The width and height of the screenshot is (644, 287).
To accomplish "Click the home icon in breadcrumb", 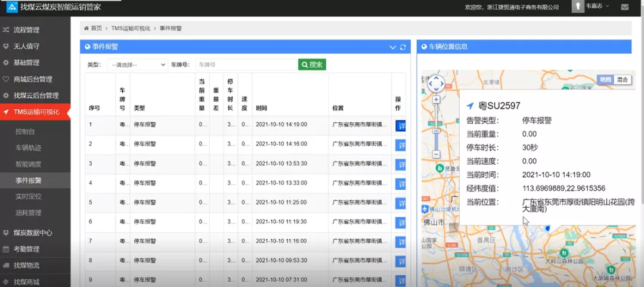I will coord(86,28).
